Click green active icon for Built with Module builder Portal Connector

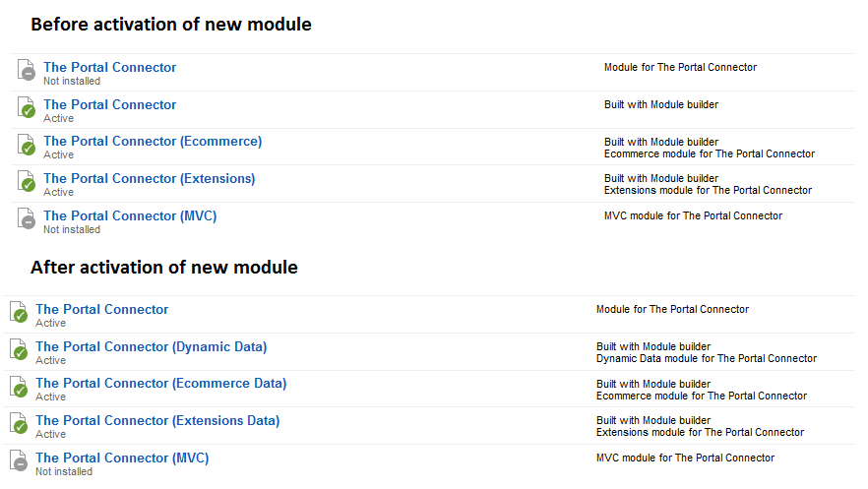[26, 107]
